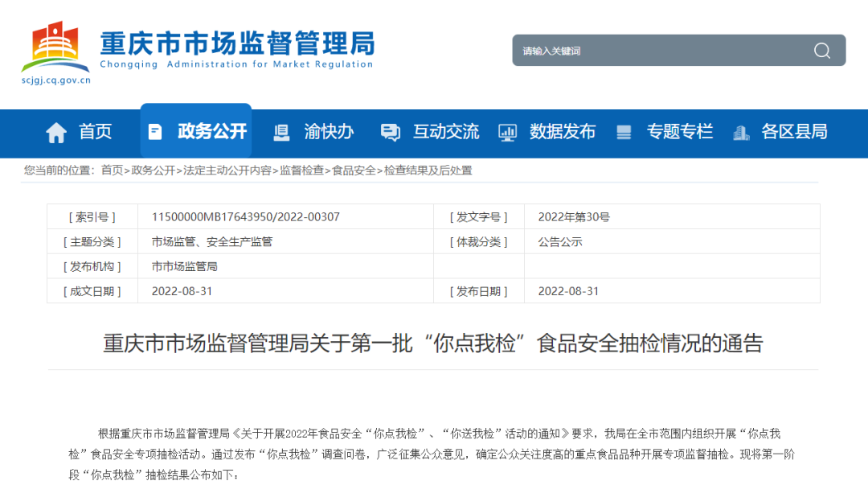Click breadcrumb link 检查结果及后处置
This screenshot has width=868, height=485.
(428, 171)
